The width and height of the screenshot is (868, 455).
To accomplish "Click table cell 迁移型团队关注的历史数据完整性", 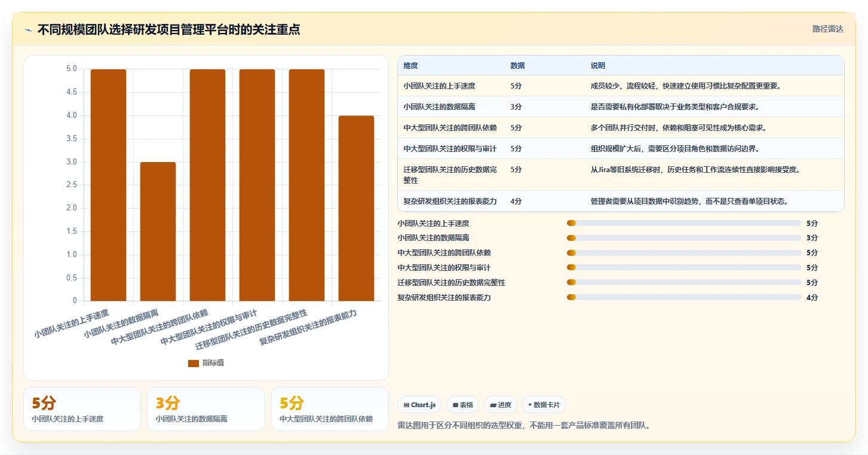I will click(x=450, y=175).
